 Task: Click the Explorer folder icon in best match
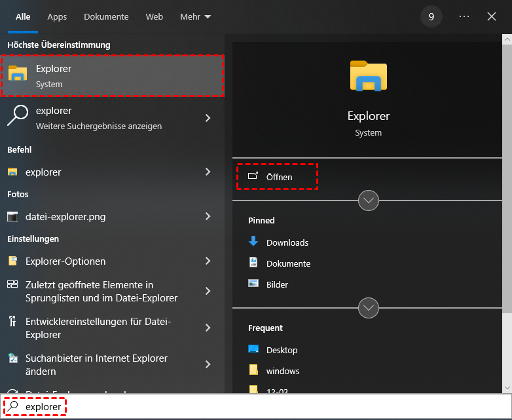(18, 75)
